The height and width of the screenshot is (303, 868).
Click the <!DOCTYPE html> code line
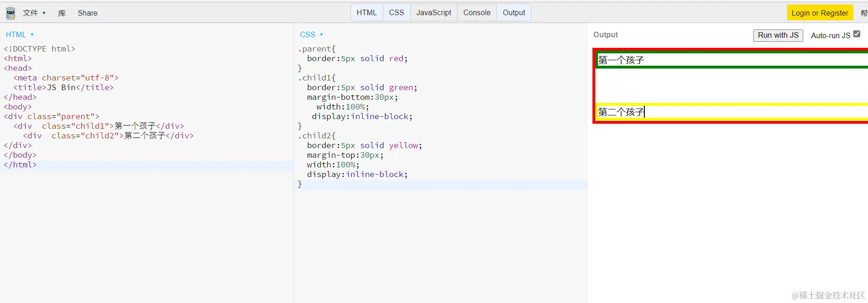39,49
